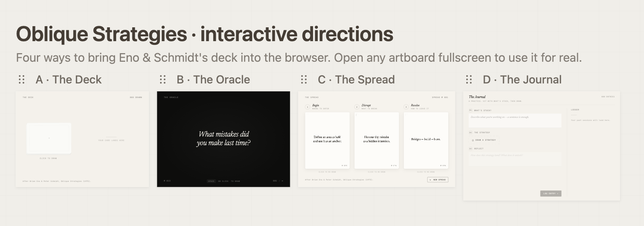This screenshot has height=226, width=644.
Task: Select the D · The Journal artboard title
Action: 522,79
